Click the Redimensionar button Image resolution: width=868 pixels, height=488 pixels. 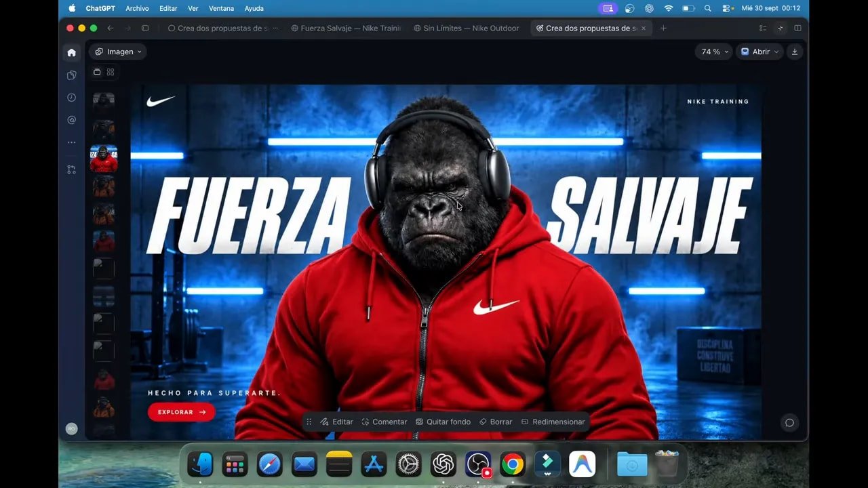(x=553, y=422)
